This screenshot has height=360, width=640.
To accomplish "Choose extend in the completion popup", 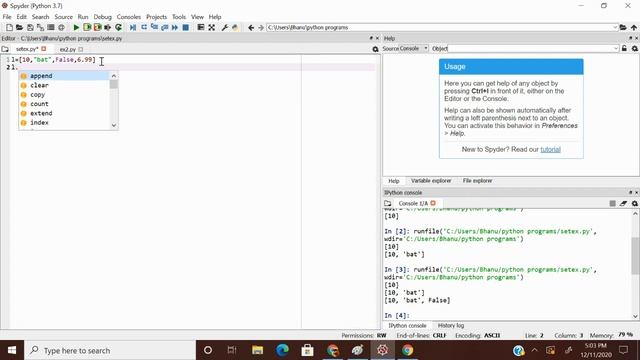I will (64, 113).
